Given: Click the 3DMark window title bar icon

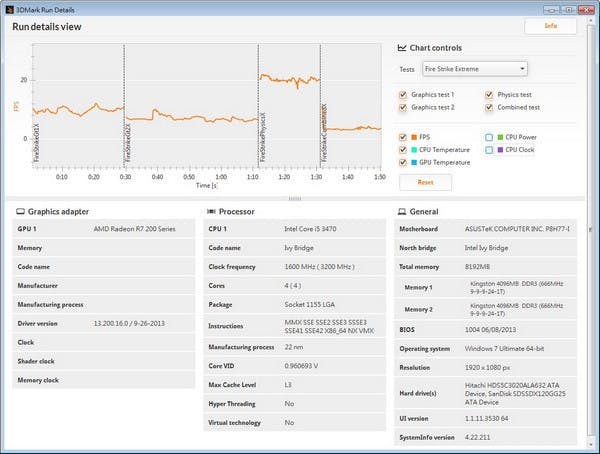Looking at the screenshot, I should tap(9, 7).
